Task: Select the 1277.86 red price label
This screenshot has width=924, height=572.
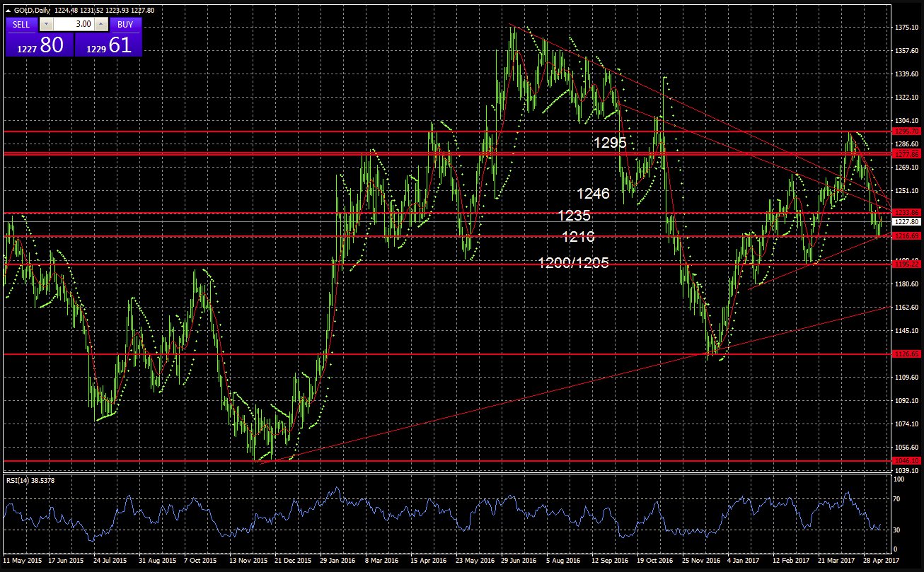Action: [x=906, y=153]
